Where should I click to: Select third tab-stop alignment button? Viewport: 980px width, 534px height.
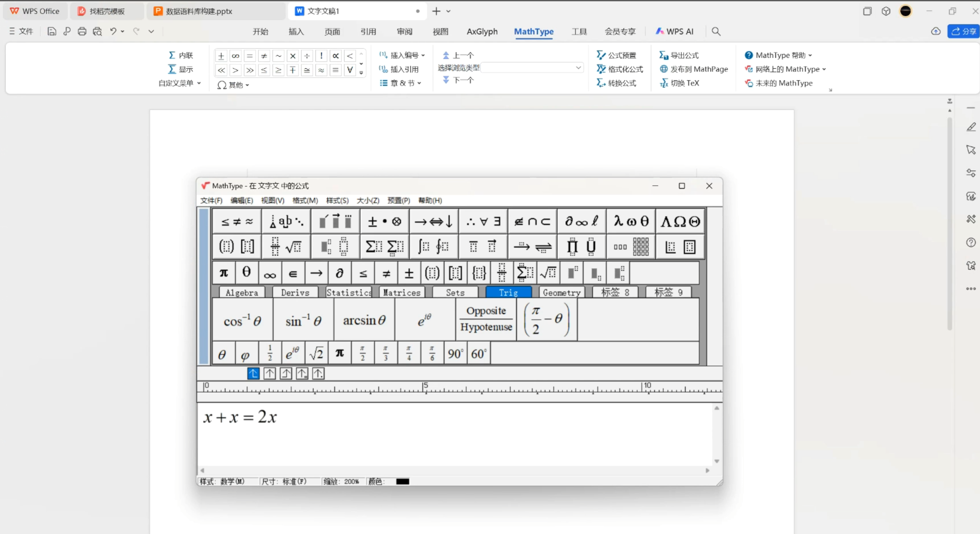pos(286,374)
